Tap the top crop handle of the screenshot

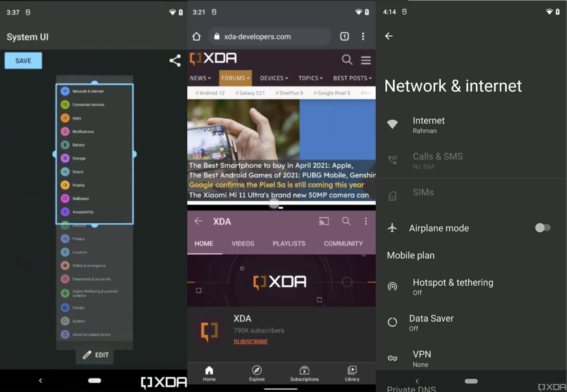tap(95, 83)
